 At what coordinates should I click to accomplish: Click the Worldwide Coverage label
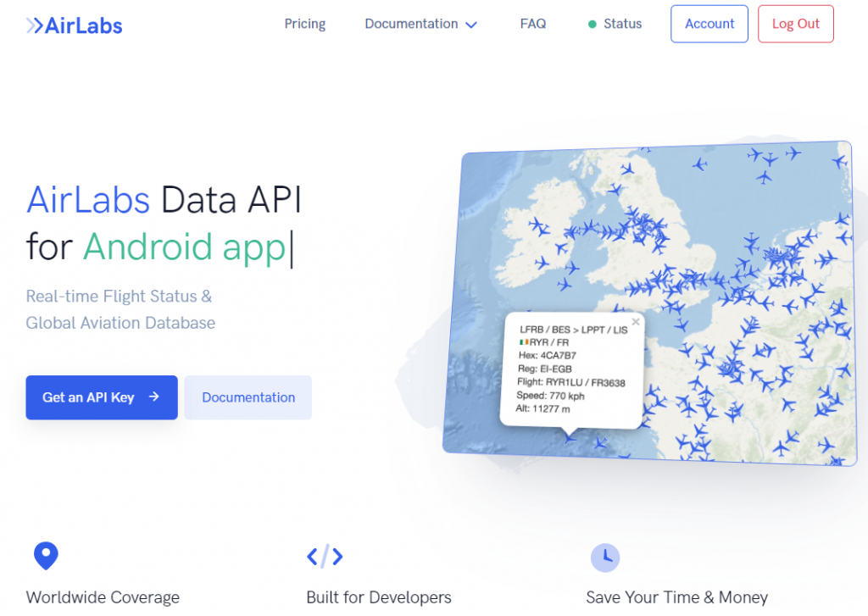pos(103,597)
